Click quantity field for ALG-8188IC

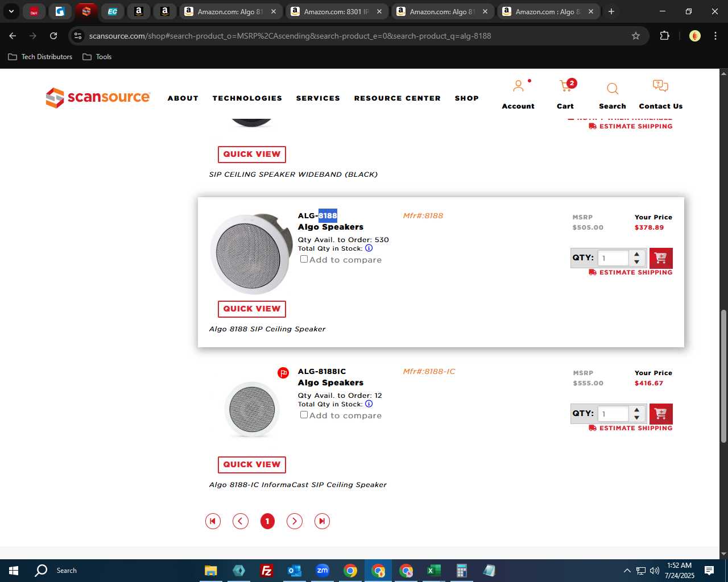click(x=613, y=414)
